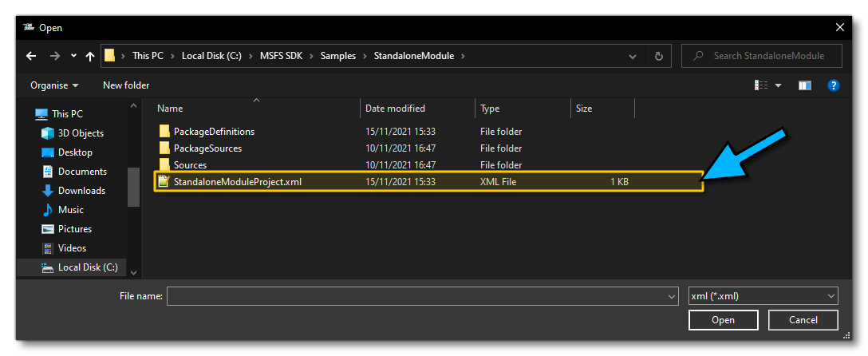The width and height of the screenshot is (868, 356).
Task: Click sidebar scrollbar up arrow
Action: (x=133, y=105)
